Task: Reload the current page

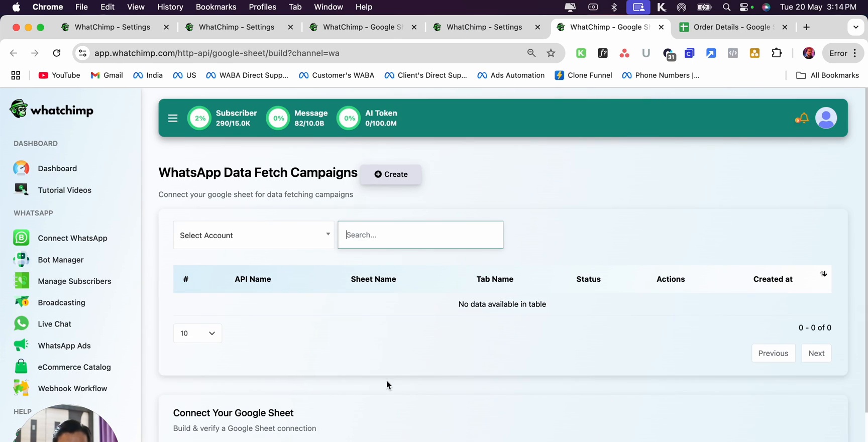Action: pyautogui.click(x=57, y=53)
